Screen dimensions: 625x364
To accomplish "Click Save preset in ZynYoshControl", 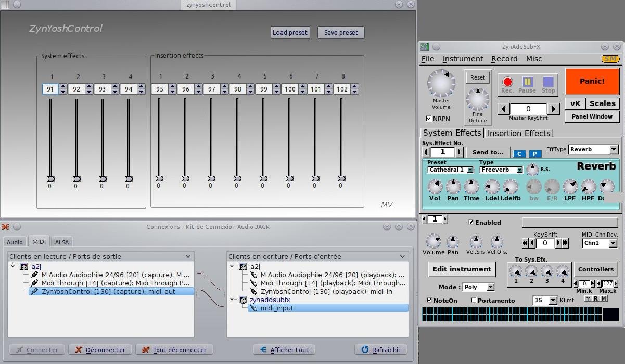I will pyautogui.click(x=341, y=32).
